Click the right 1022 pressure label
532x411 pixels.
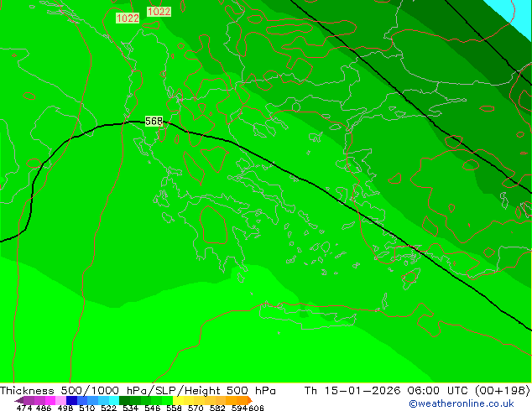point(159,12)
